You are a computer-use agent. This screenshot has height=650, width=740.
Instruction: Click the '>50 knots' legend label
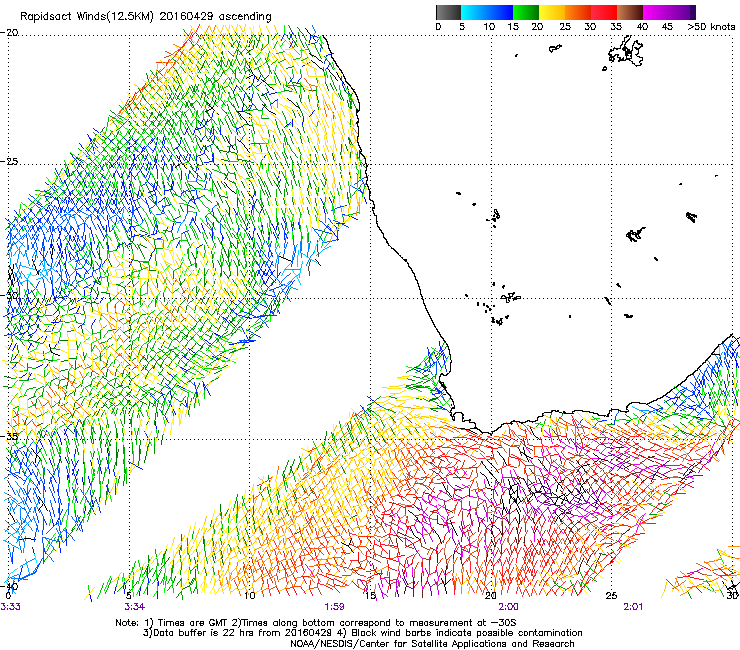(711, 27)
